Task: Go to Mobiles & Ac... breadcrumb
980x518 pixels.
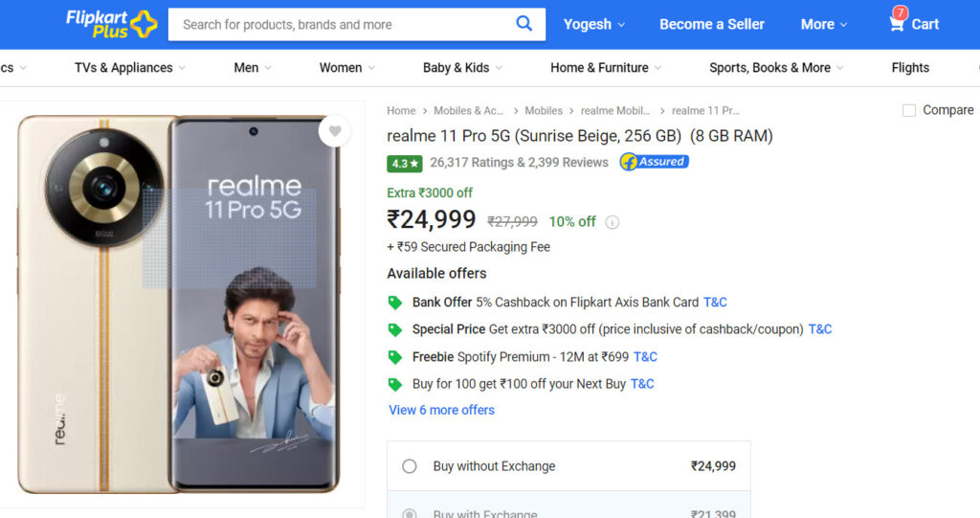Action: pos(469,111)
